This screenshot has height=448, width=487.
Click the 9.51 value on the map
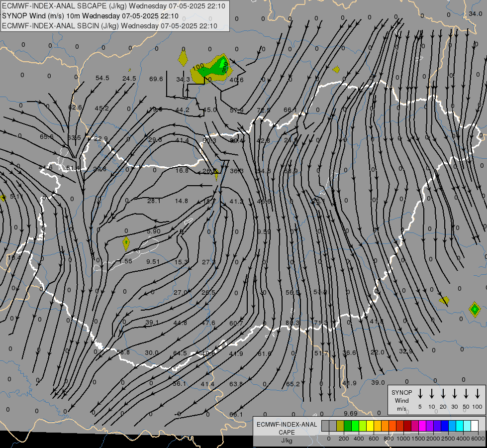click(153, 262)
